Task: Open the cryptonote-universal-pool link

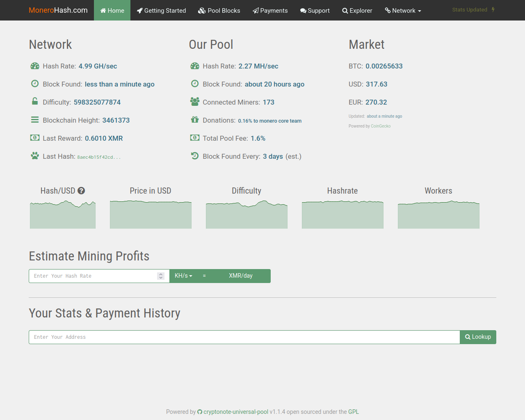Action: point(236,412)
